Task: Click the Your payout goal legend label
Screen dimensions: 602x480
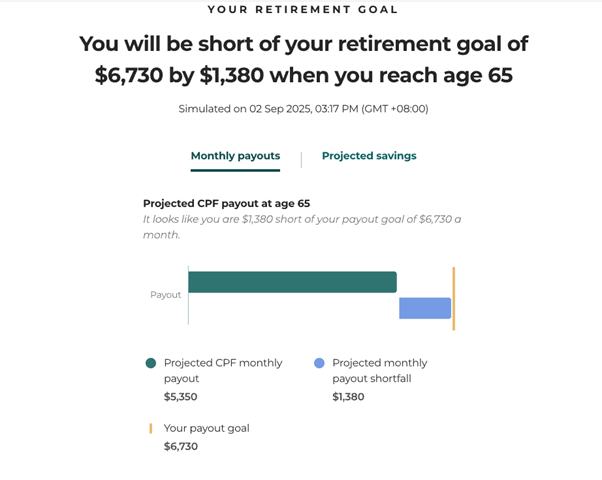Action: click(x=206, y=428)
